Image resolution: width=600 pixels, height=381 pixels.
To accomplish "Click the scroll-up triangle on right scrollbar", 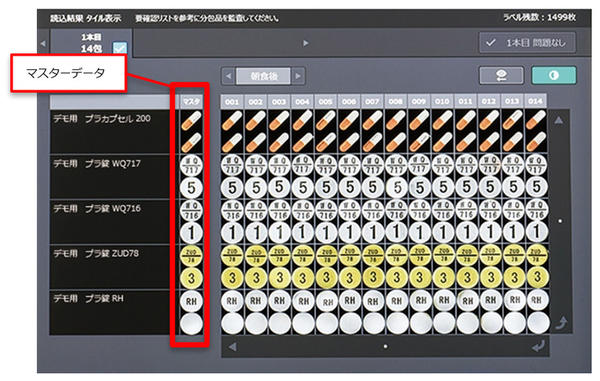I will pos(559,120).
